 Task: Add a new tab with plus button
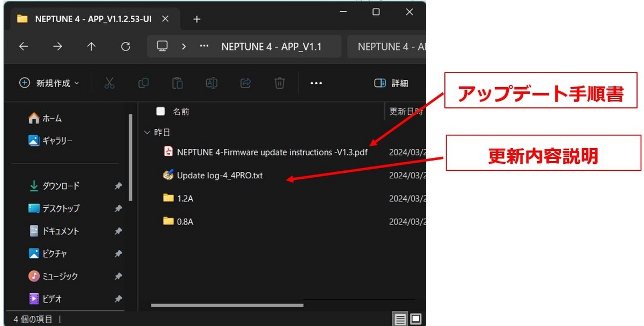pyautogui.click(x=196, y=19)
